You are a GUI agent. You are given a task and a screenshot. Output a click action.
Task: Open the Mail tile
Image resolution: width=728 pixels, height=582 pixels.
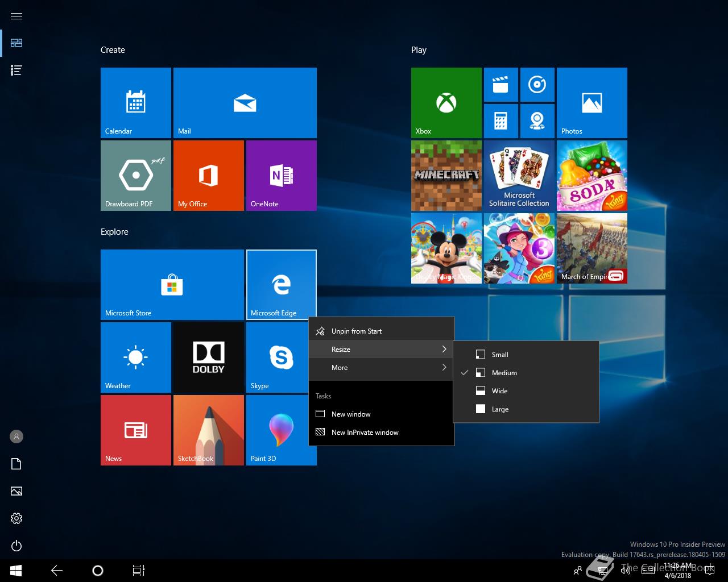tap(245, 103)
